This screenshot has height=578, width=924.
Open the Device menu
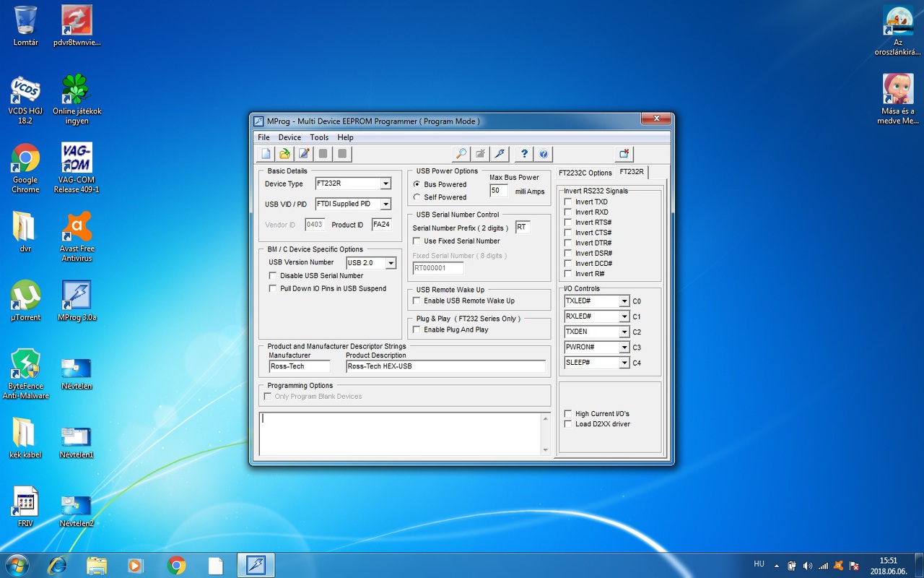click(289, 137)
